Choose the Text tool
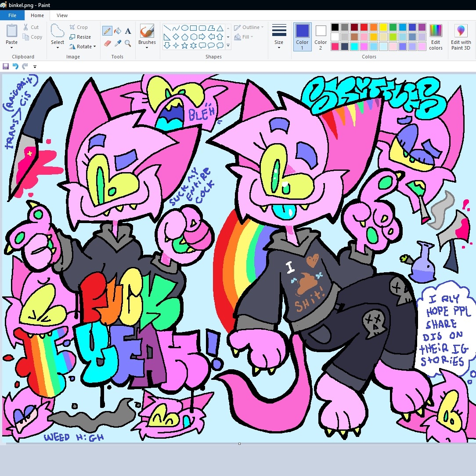 tap(128, 31)
